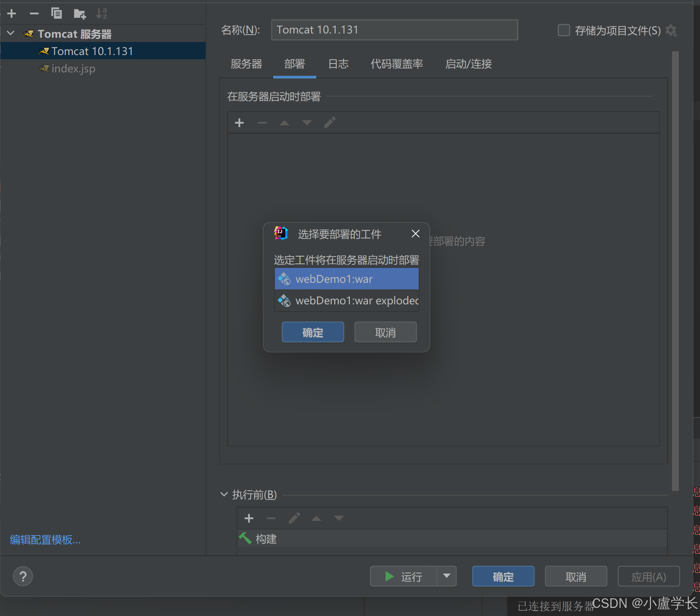
Task: Close the 选择要部署的工件 dialog
Action: coord(415,234)
